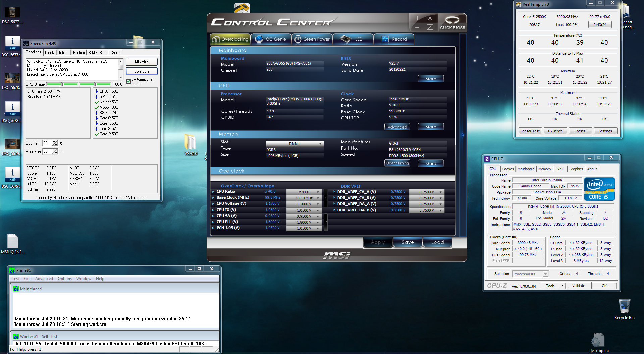
Task: Open the DDR_VREF_CA_A 0.7500 V dropdown
Action: [x=426, y=192]
